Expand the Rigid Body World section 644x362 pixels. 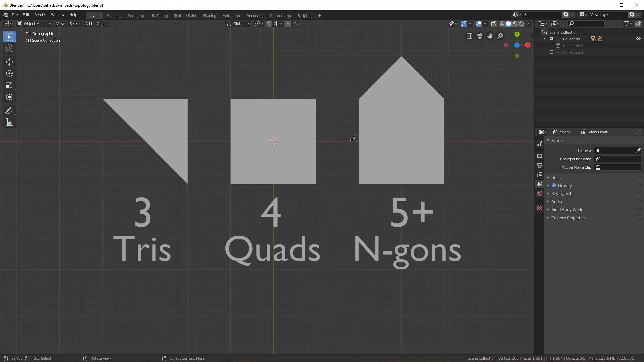coord(567,209)
